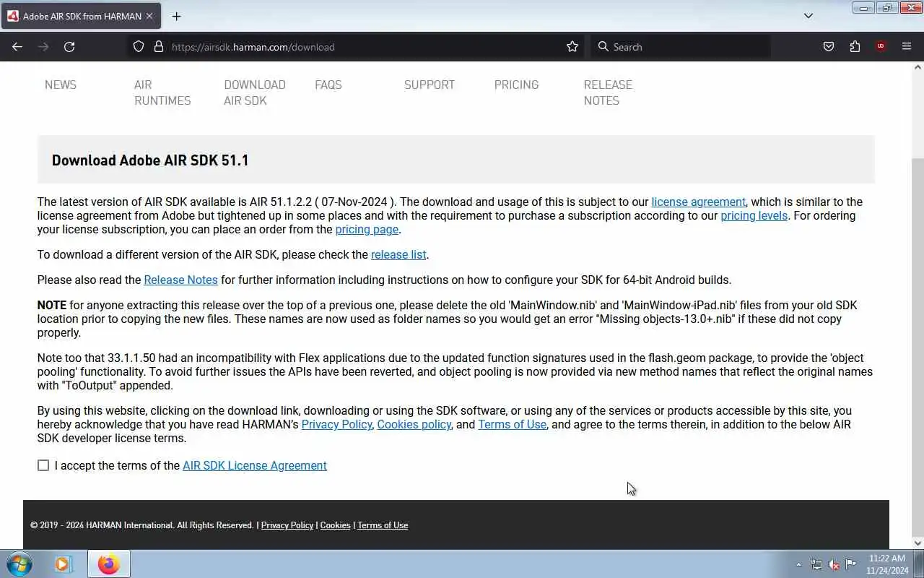Viewport: 924px width, 578px height.
Task: Open the Release Notes link in paragraph
Action: [x=180, y=280]
